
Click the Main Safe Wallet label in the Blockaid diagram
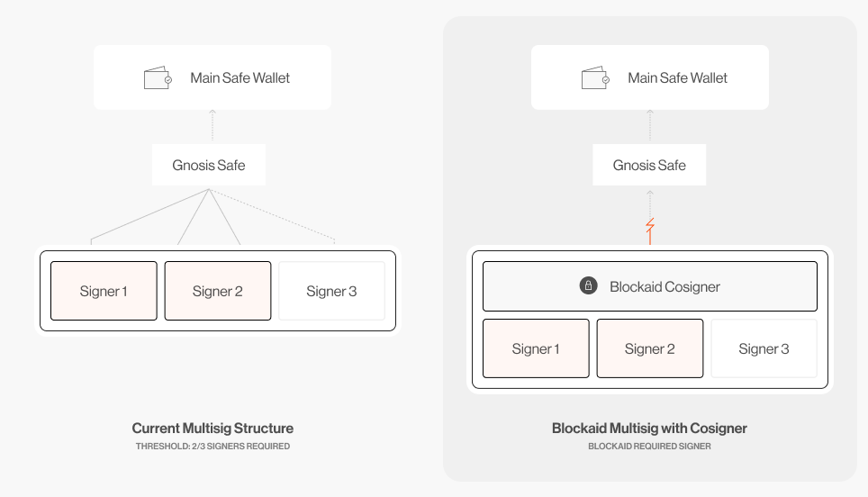pyautogui.click(x=677, y=78)
